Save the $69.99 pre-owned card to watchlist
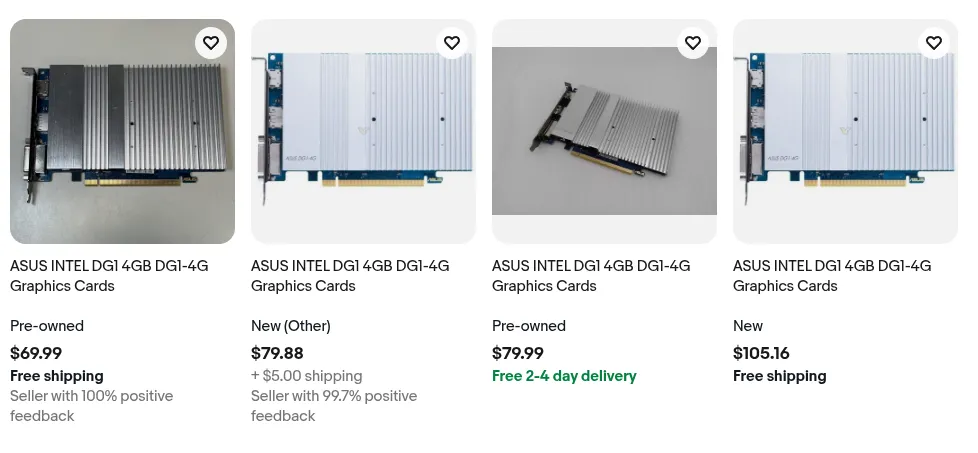 point(211,43)
